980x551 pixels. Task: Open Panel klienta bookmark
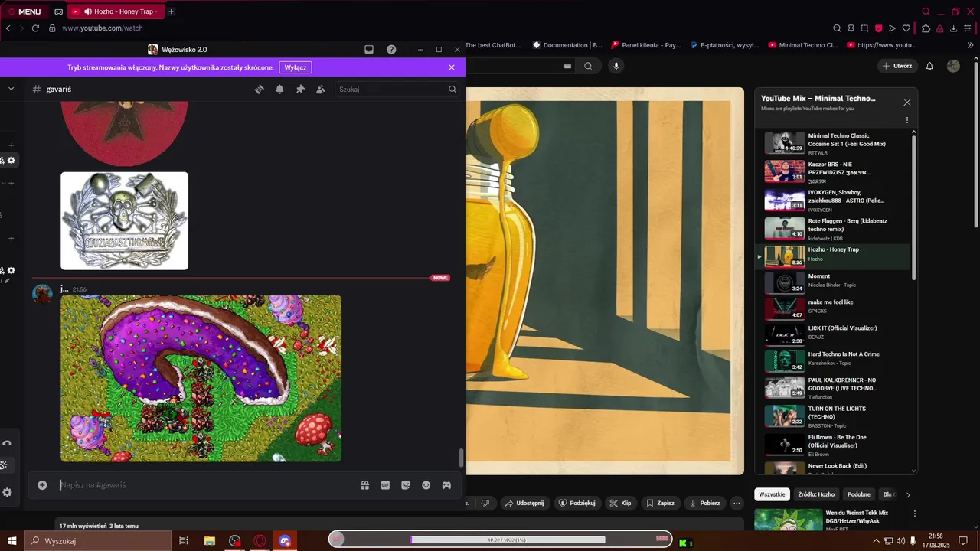coord(646,45)
